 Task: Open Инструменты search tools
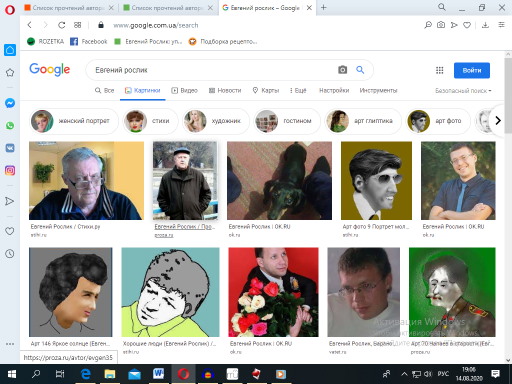point(378,90)
